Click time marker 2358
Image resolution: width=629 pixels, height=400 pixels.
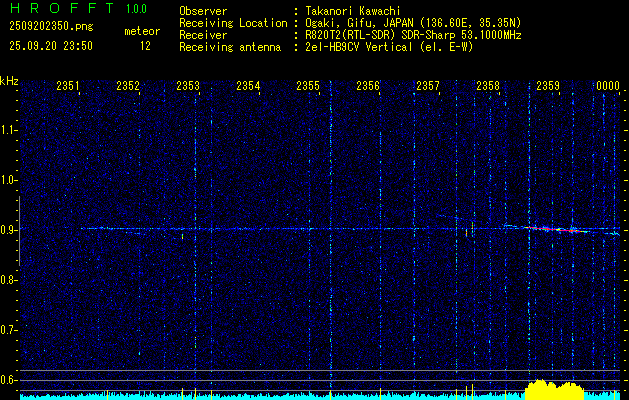[x=488, y=85]
